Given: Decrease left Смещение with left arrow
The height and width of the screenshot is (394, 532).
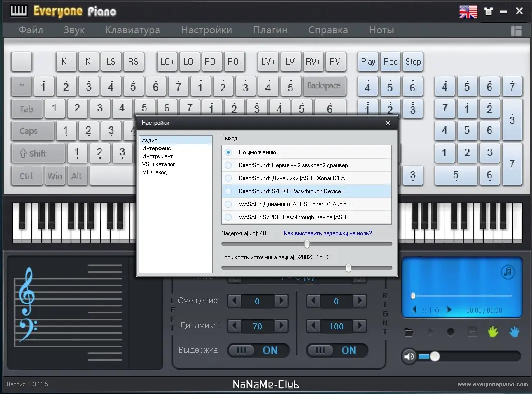Looking at the screenshot, I should 234,301.
